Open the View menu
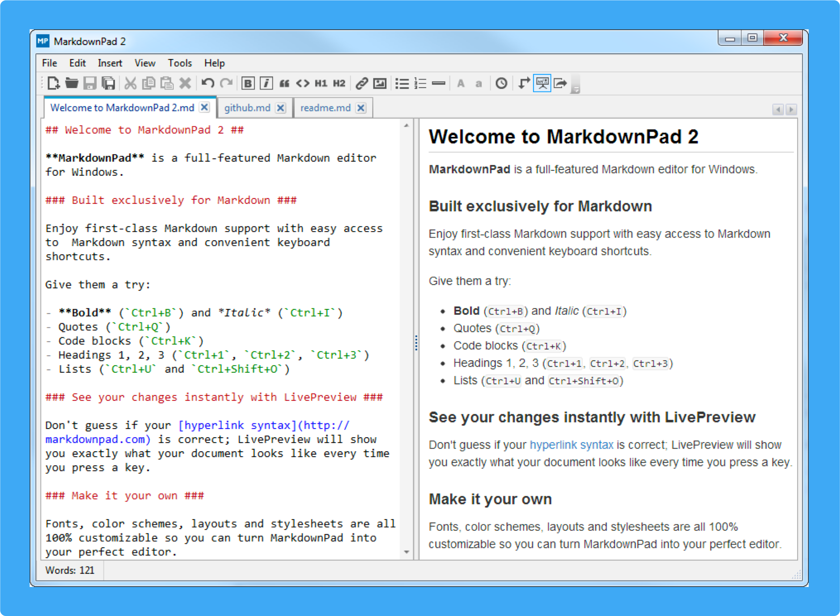The width and height of the screenshot is (840, 616). point(145,63)
